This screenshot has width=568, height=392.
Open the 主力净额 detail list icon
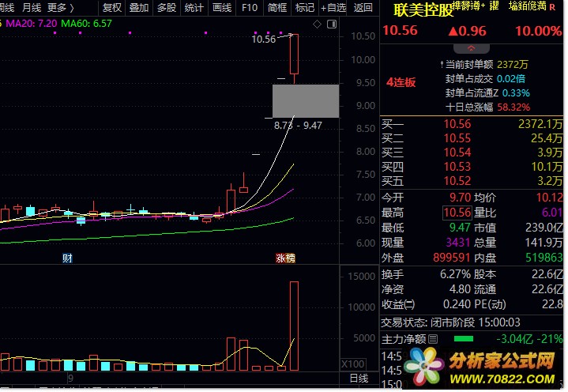tap(433, 339)
